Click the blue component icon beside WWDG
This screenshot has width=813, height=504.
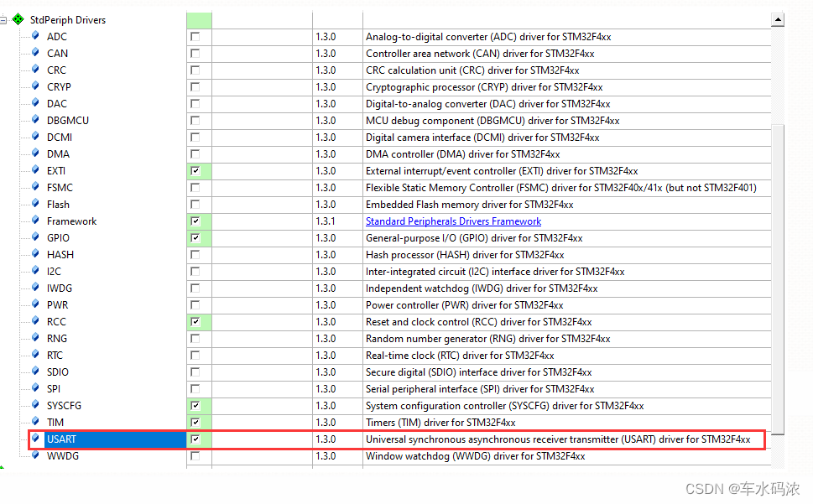point(35,455)
